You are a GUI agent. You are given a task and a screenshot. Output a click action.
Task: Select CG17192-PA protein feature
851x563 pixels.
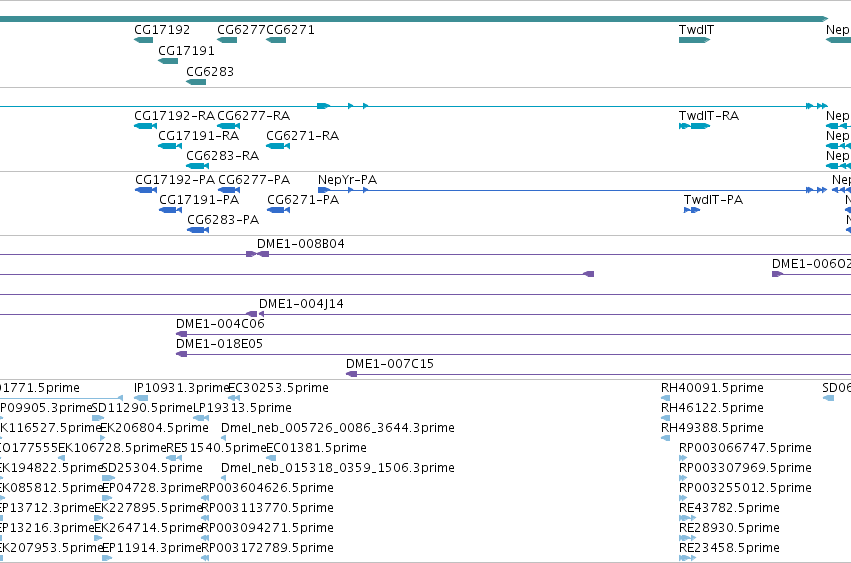pyautogui.click(x=146, y=190)
